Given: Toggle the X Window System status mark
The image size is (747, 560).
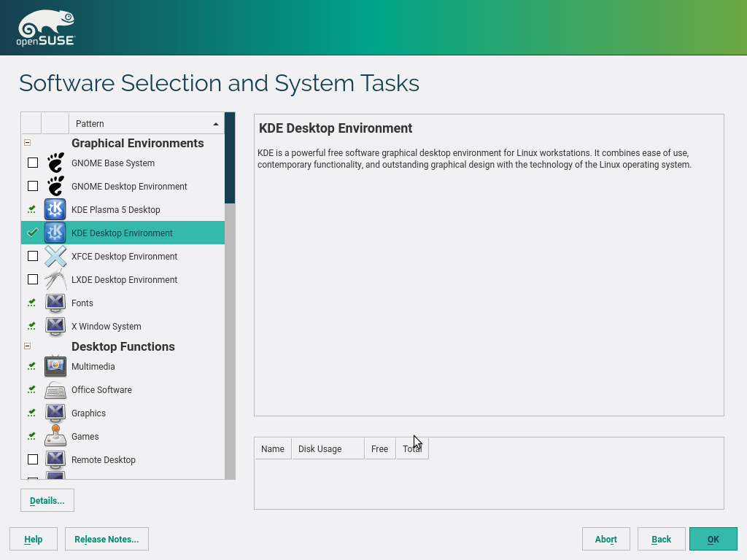Looking at the screenshot, I should 32,326.
